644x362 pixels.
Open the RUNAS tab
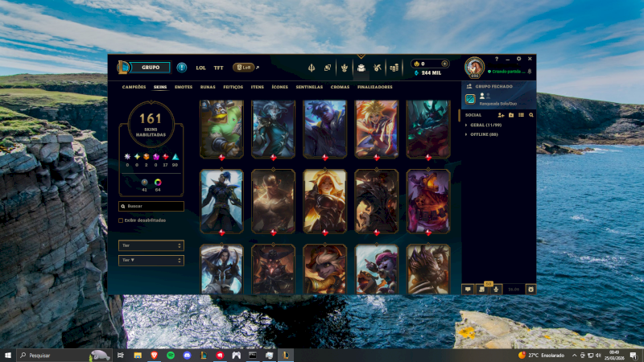(208, 87)
